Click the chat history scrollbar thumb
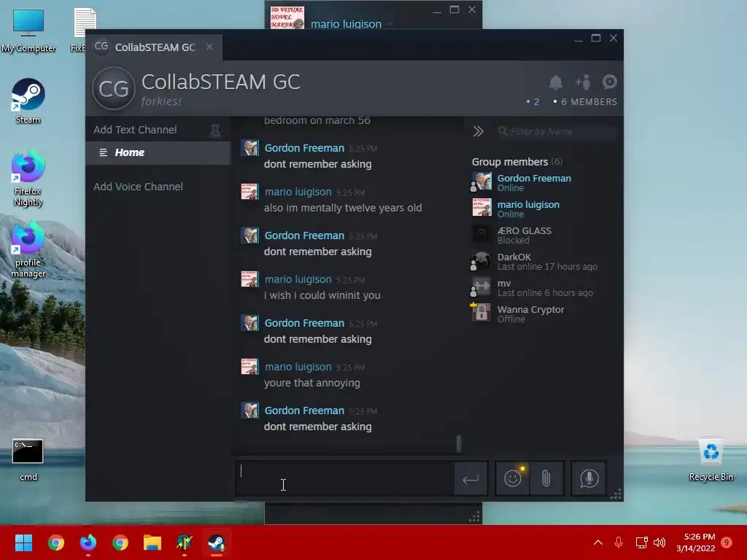Screen dimensions: 747x560 (x=459, y=444)
